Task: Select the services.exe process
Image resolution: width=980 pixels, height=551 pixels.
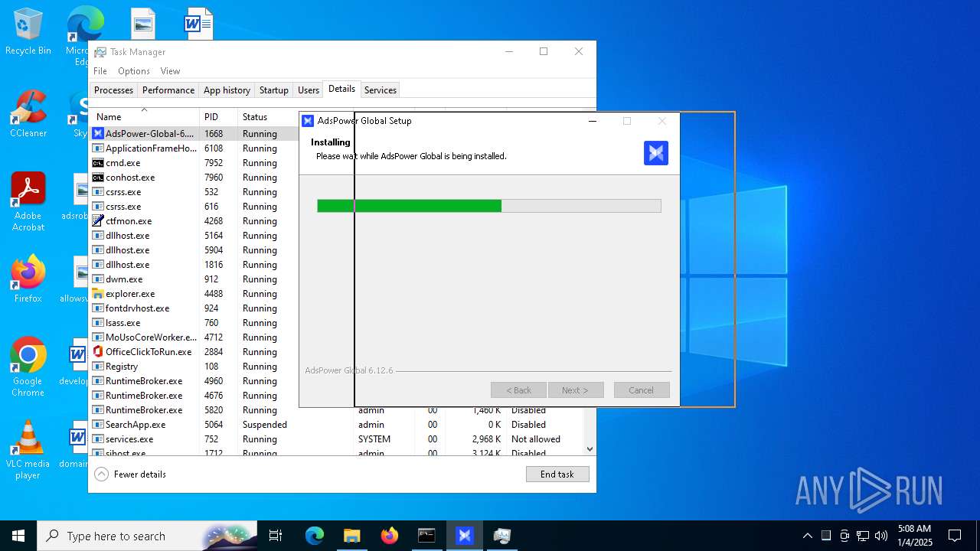Action: tap(337, 439)
